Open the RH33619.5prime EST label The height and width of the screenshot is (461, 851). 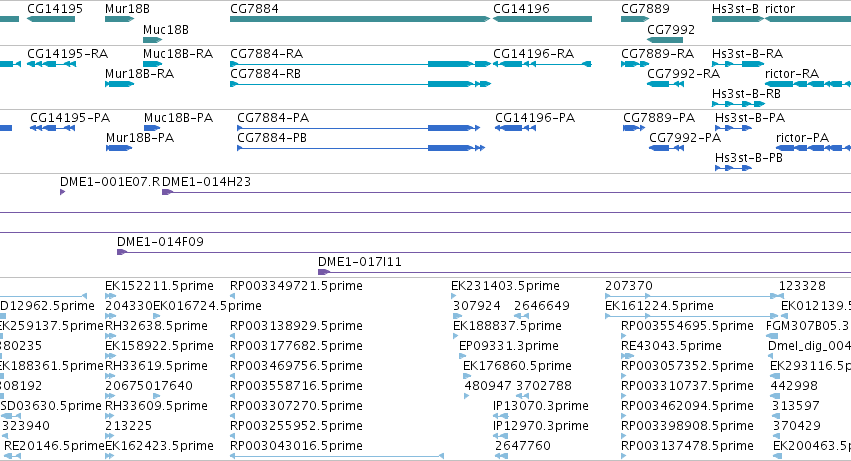[x=156, y=367]
